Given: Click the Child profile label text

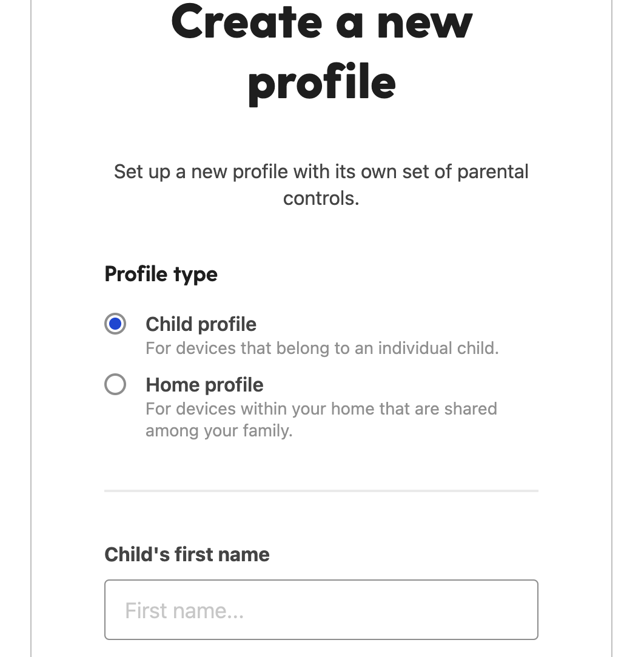Looking at the screenshot, I should coord(201,324).
